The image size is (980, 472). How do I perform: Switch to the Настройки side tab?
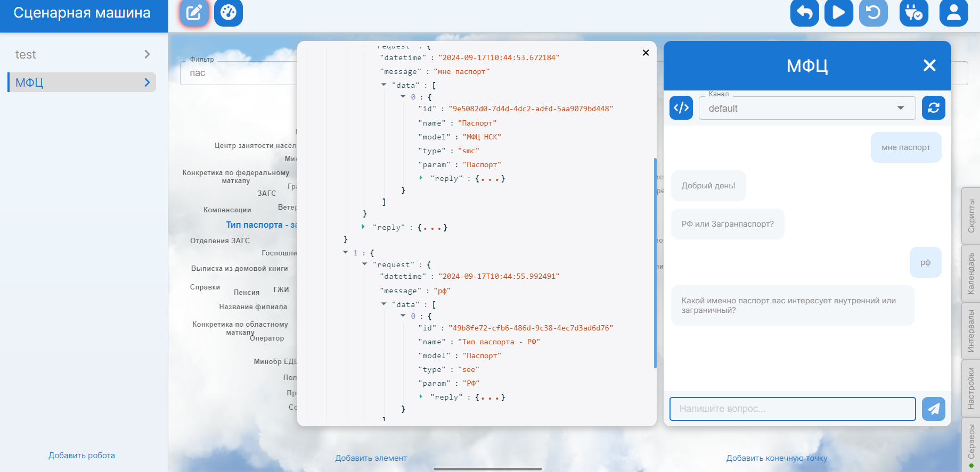[x=971, y=388]
